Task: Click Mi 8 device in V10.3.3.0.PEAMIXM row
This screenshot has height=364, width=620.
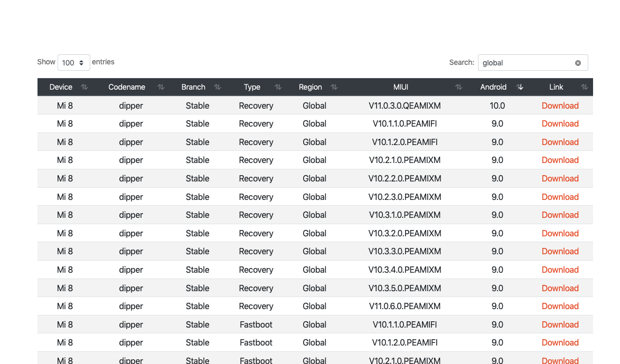Action: click(65, 251)
